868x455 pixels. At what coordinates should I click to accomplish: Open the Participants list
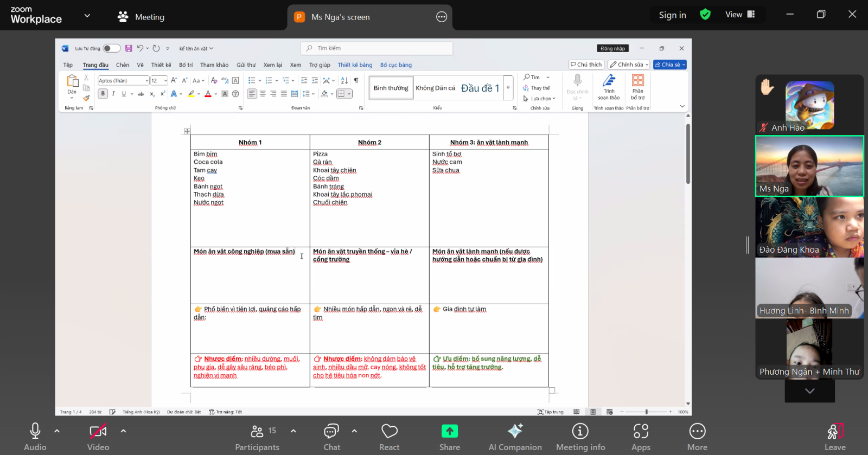pos(257,437)
